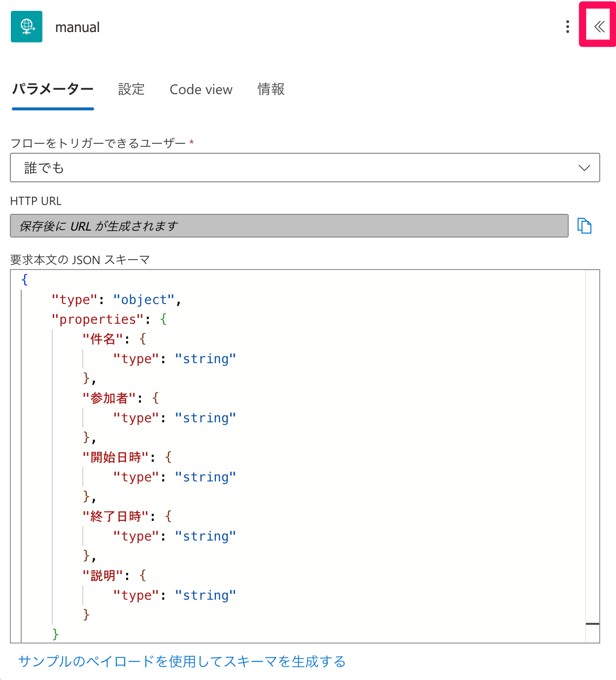
Task: Expand the 誰でも user dropdown
Action: 305,168
